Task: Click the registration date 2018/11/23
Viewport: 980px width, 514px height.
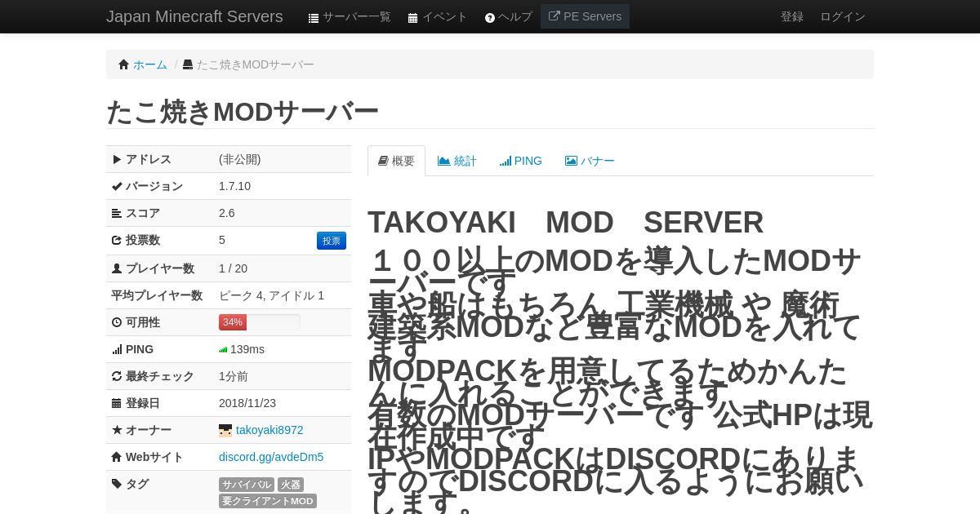Action: tap(247, 403)
